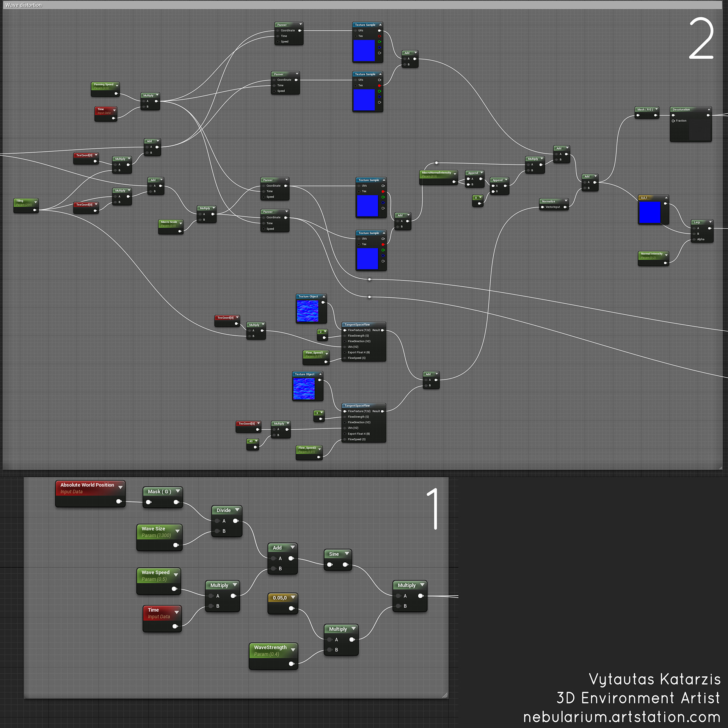Click the Desaturation Fraction input pin
The image size is (728, 728).
coord(673,121)
